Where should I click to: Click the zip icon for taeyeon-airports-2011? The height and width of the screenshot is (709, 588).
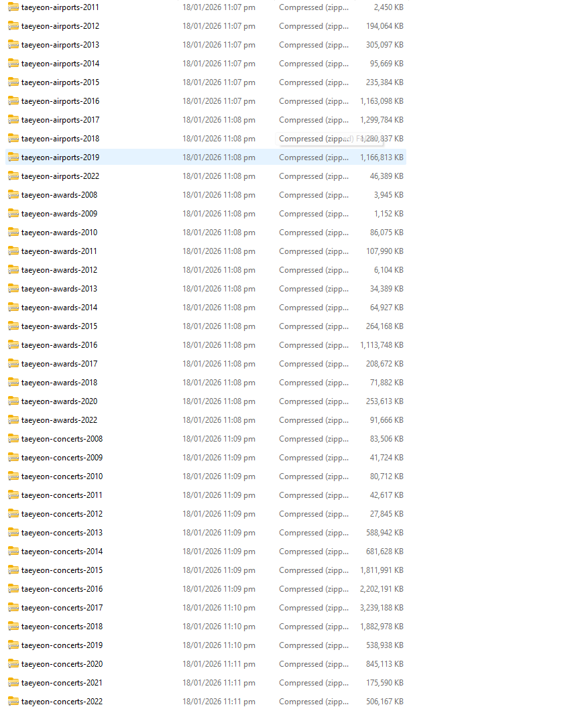13,7
